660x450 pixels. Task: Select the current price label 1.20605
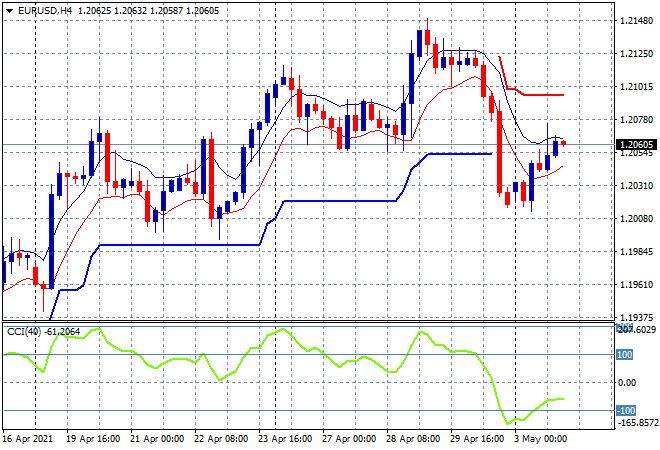[636, 145]
